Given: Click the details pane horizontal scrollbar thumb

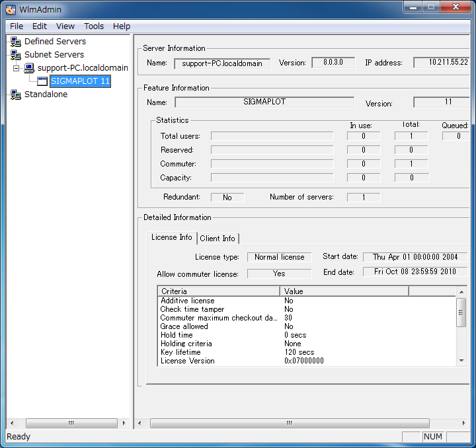Looking at the screenshot, I should (290, 423).
